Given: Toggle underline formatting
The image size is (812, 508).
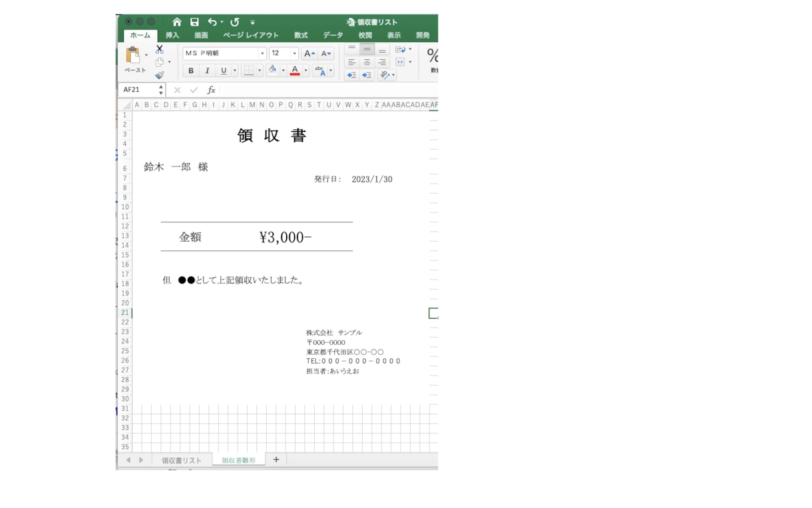Looking at the screenshot, I should point(224,71).
